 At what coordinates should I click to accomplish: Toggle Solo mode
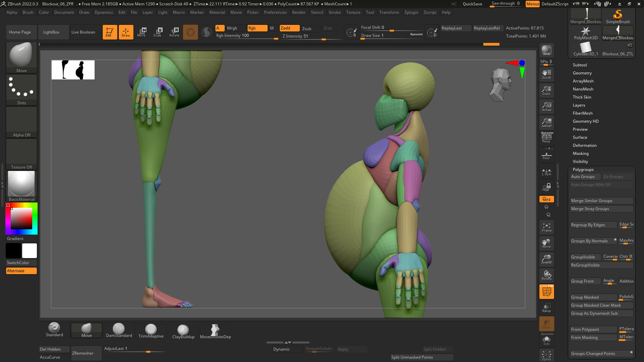point(546,341)
